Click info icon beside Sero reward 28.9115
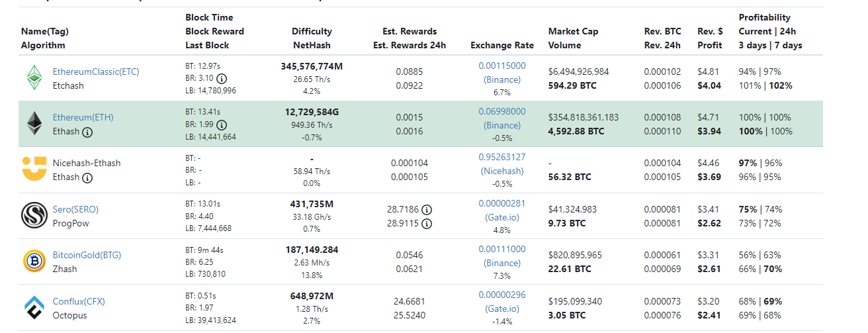 point(427,224)
